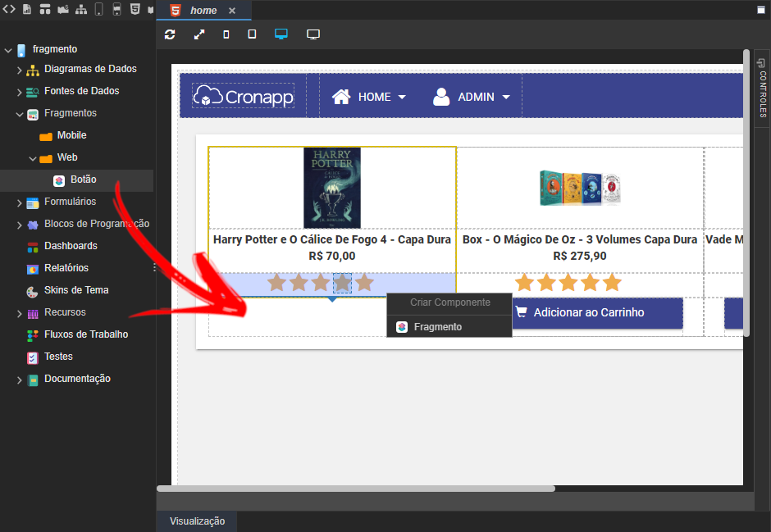Click the vertical scrollbar of the editor
The image size is (771, 532).
click(x=746, y=193)
